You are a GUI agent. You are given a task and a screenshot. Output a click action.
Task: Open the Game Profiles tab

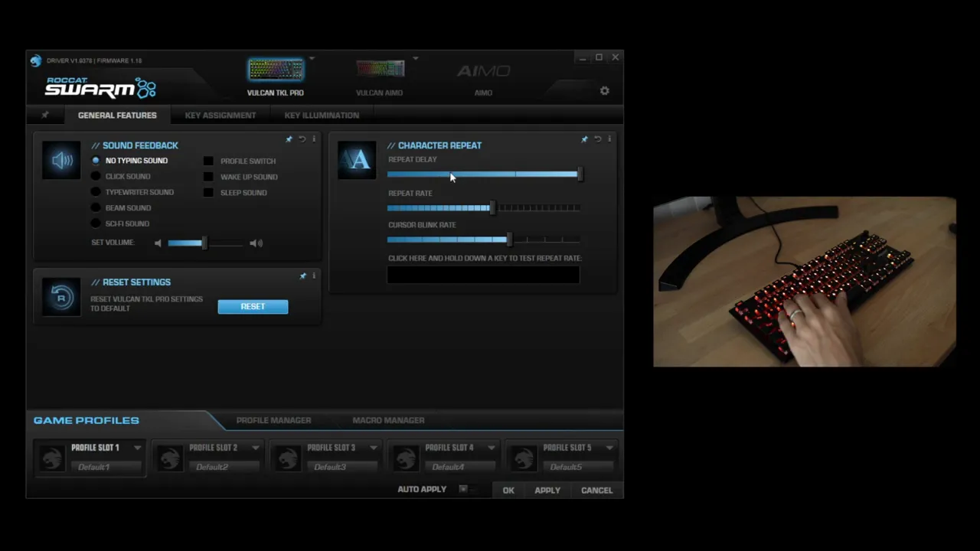click(87, 420)
